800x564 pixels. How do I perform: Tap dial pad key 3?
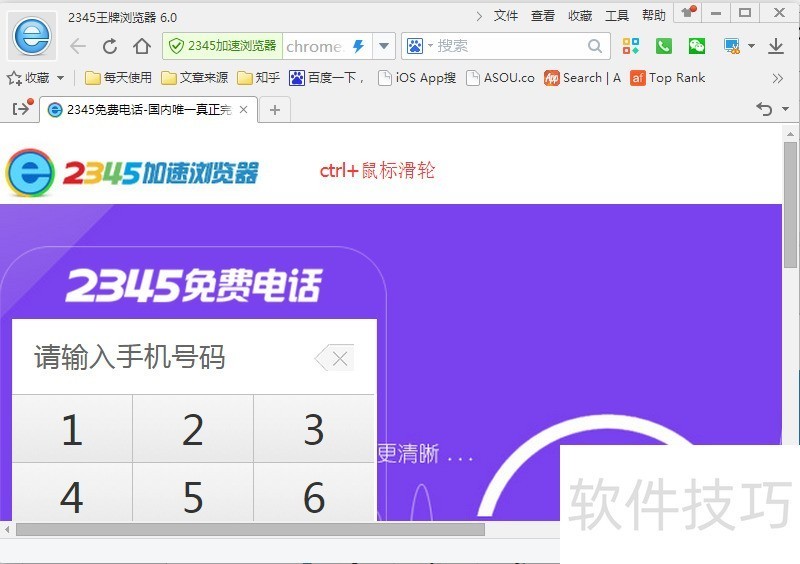[314, 429]
